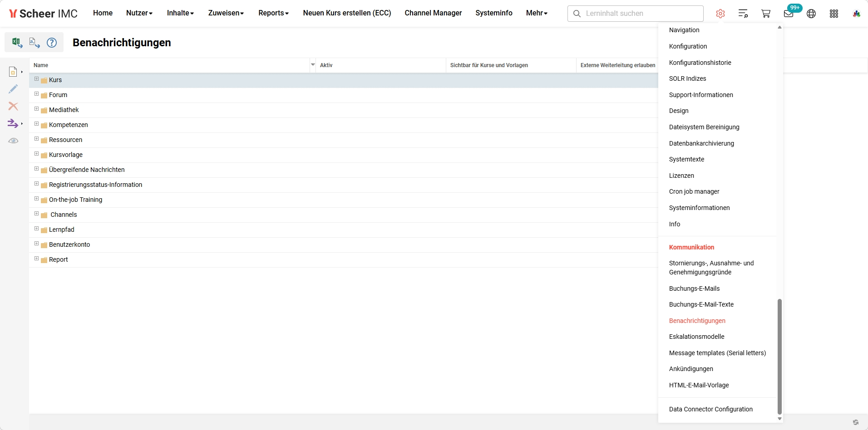Click Neuen Kurs erstellen (ECC)
868x430 pixels.
point(347,13)
